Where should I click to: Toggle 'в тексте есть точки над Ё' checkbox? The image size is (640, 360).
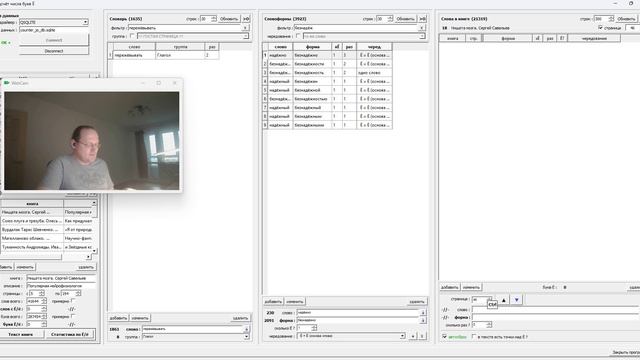click(474, 337)
